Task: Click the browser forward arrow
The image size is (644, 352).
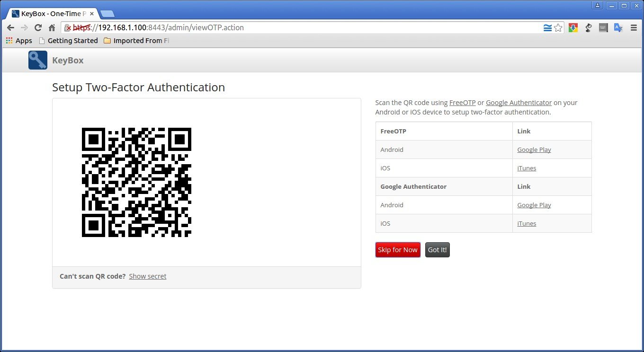Action: (25, 28)
